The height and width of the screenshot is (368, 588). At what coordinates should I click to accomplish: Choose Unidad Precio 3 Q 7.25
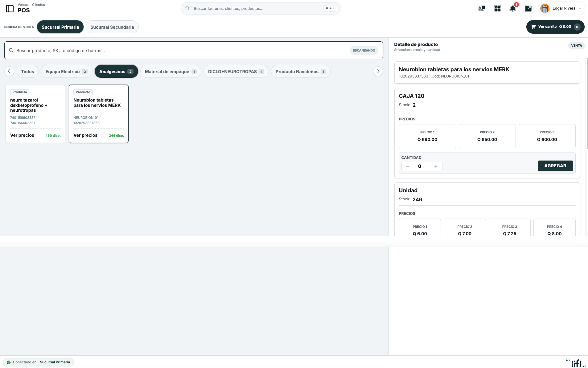[510, 228]
